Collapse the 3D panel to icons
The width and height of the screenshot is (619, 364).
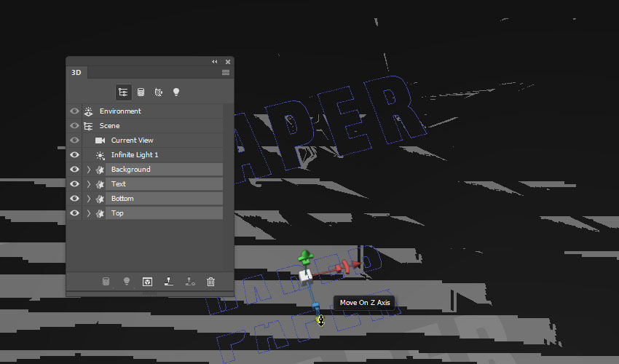point(214,62)
